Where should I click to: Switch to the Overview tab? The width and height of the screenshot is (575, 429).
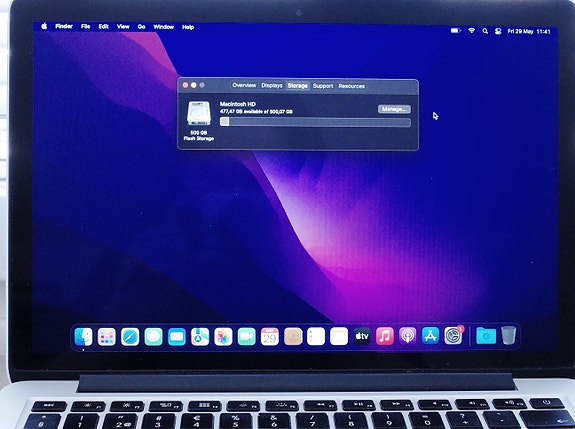click(x=244, y=85)
